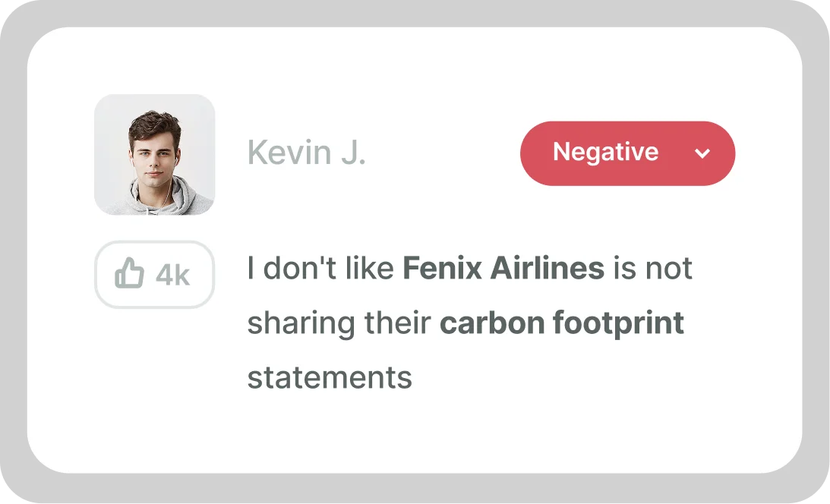The height and width of the screenshot is (504, 830).
Task: Like the comment using the 4k button
Action: (154, 275)
